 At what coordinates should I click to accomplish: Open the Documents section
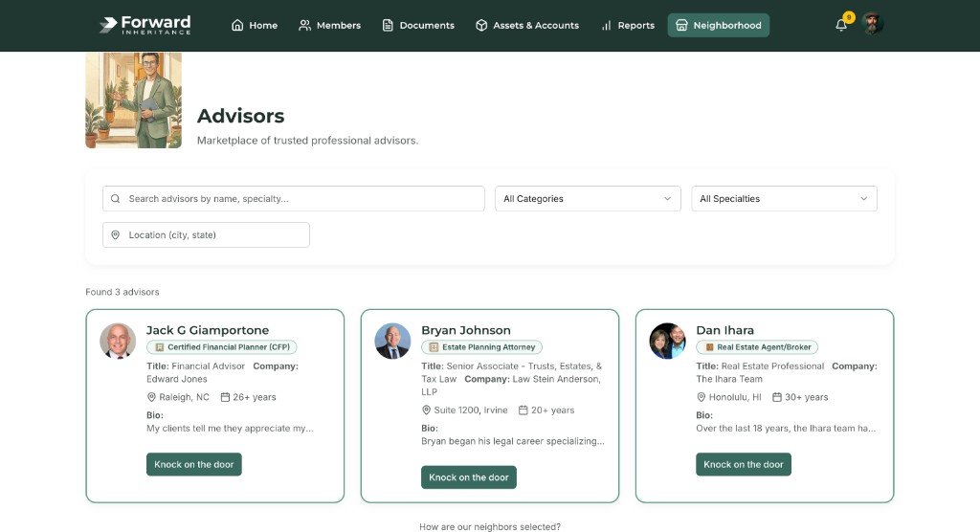click(x=418, y=26)
